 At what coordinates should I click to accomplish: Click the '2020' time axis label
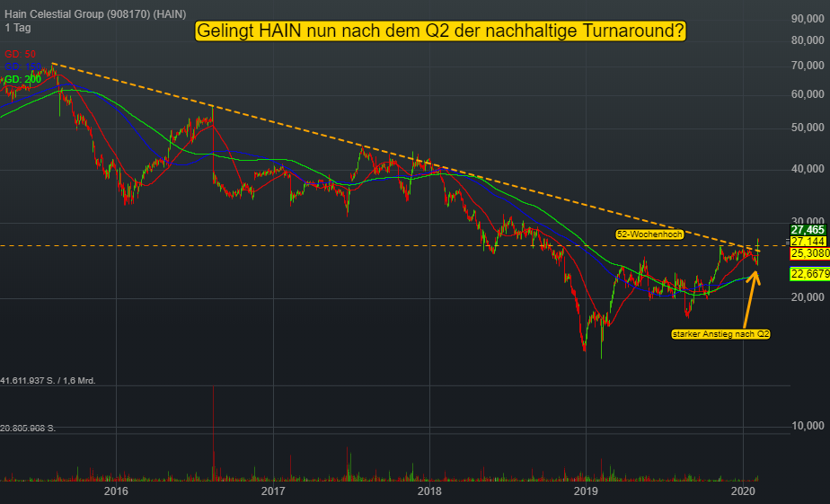[x=743, y=491]
